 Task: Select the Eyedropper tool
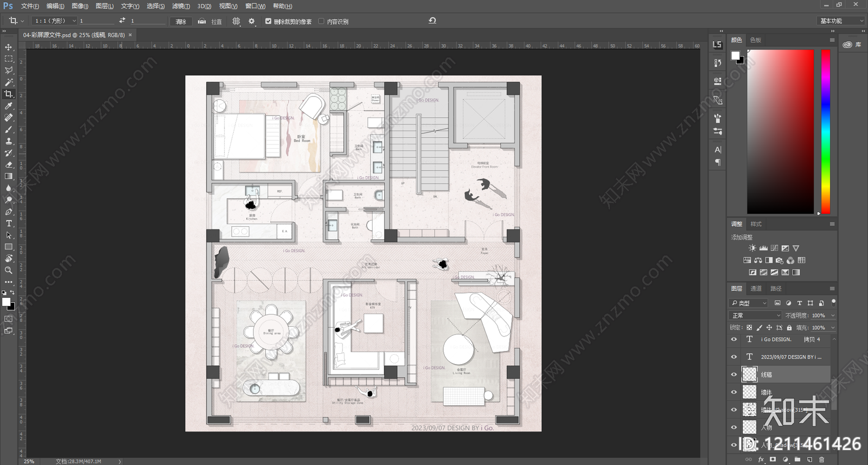[9, 106]
